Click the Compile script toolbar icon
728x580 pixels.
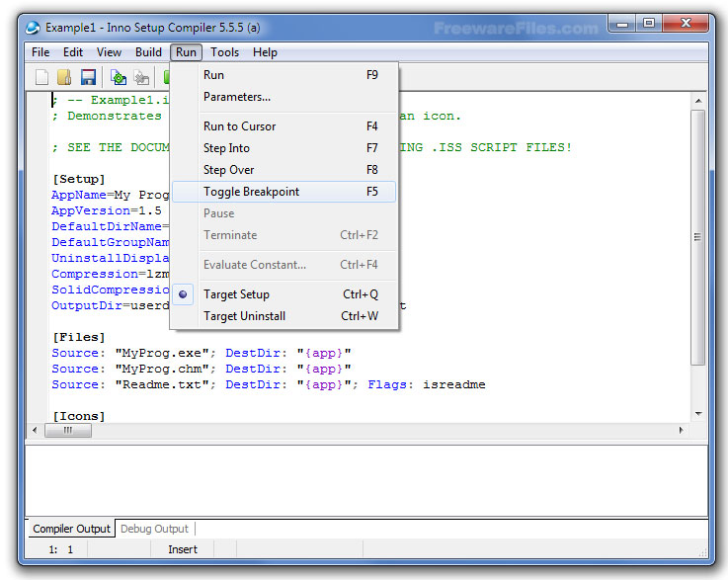(x=119, y=77)
